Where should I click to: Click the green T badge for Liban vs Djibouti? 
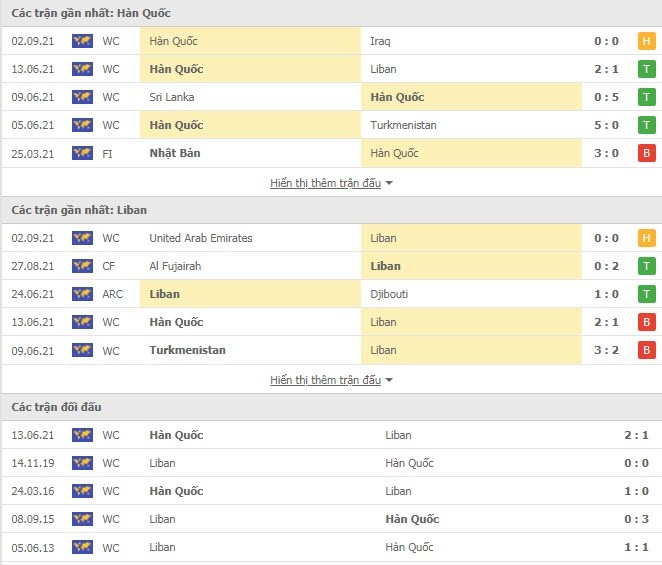(x=646, y=294)
